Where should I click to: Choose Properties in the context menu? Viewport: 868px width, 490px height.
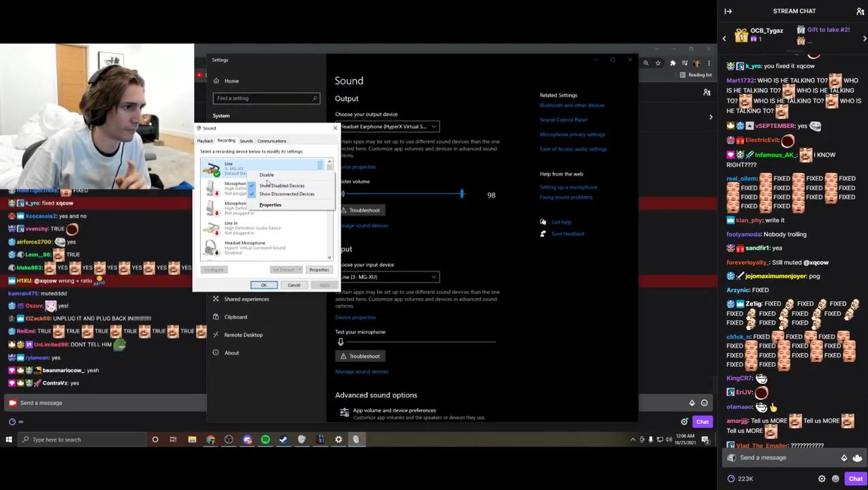(x=270, y=205)
